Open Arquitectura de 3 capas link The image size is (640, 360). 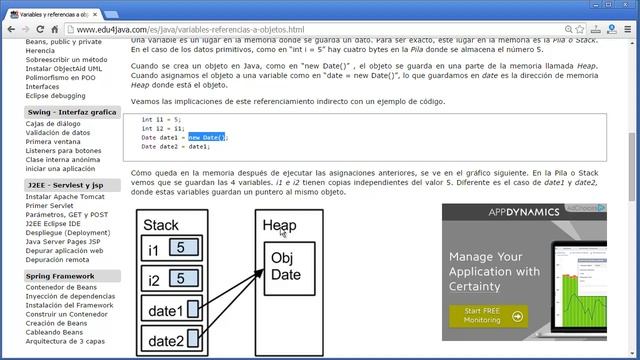coord(65,341)
